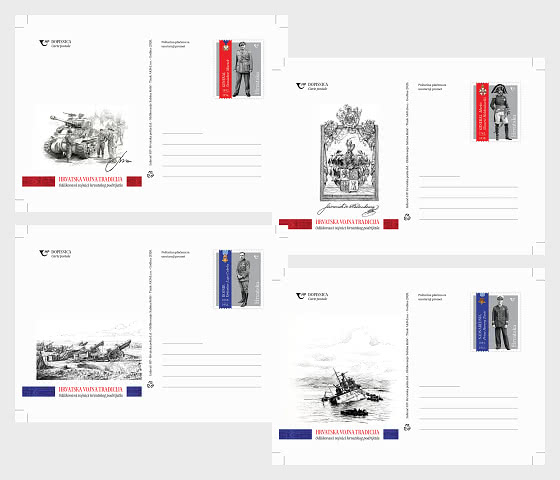Click the long red bar on coat of arms postcard
The width and height of the screenshot is (560, 480).
tap(295, 224)
